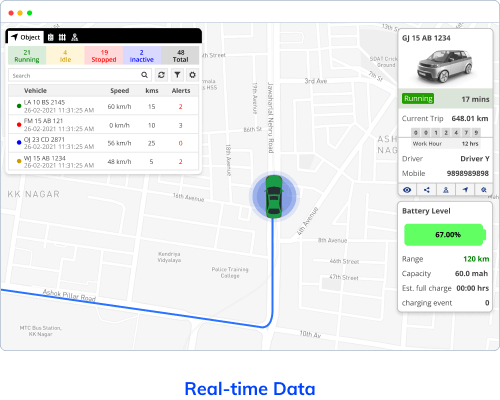Click kms value 25 in OJ 23 CD 2871 row

152,143
